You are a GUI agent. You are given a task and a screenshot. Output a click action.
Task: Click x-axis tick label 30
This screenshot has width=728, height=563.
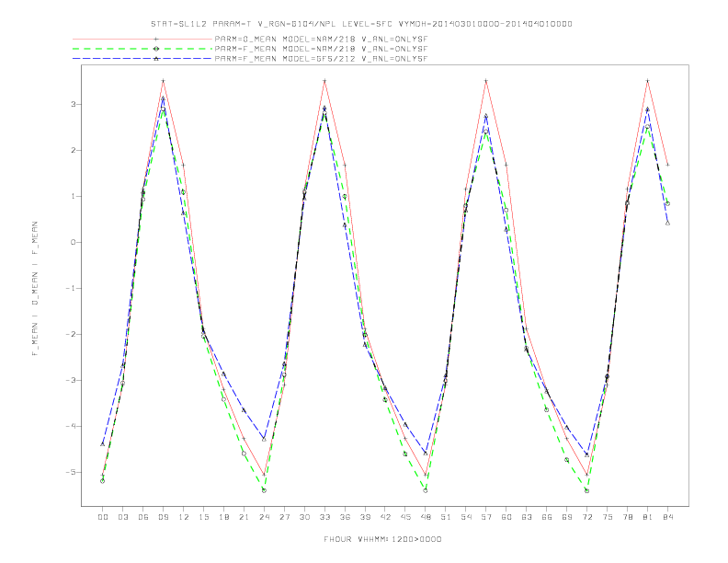(304, 517)
